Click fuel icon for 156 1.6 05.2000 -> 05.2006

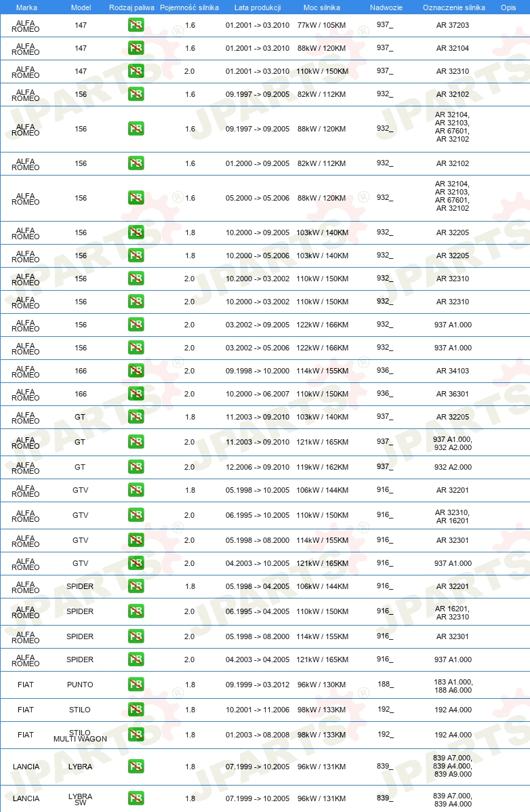(136, 198)
